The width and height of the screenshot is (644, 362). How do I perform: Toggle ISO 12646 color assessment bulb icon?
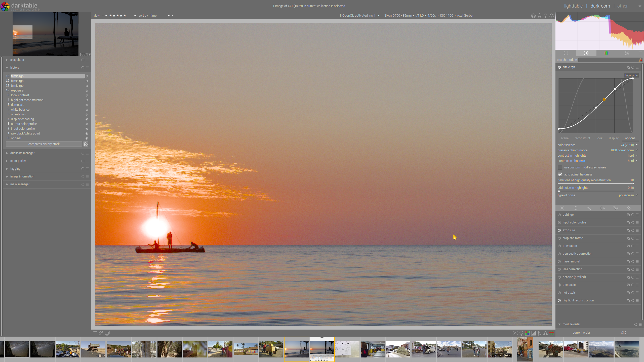[521, 333]
